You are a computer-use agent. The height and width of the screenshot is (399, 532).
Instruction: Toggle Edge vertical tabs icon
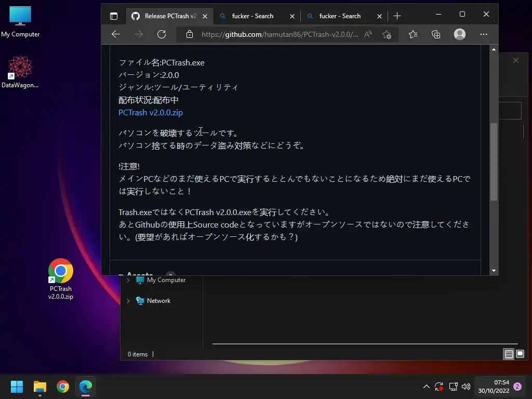click(114, 16)
